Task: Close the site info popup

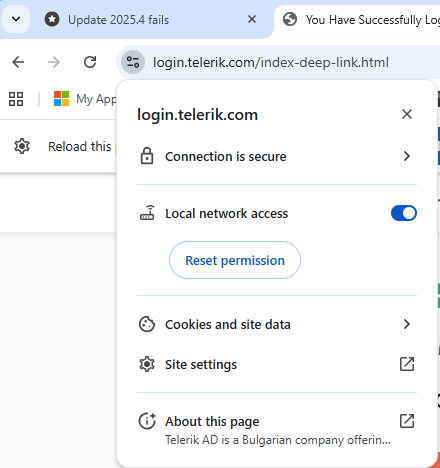Action: click(x=407, y=114)
